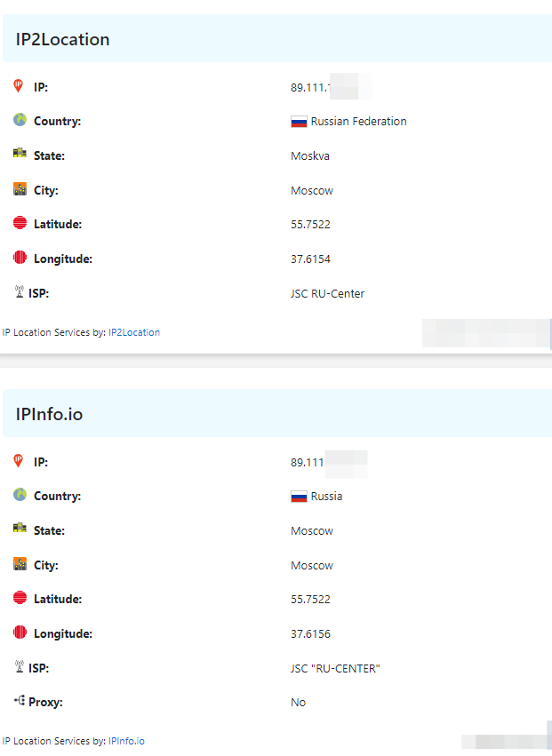Image resolution: width=552 pixels, height=756 pixels.
Task: Select the 'Moskva' state value
Action: (x=310, y=156)
